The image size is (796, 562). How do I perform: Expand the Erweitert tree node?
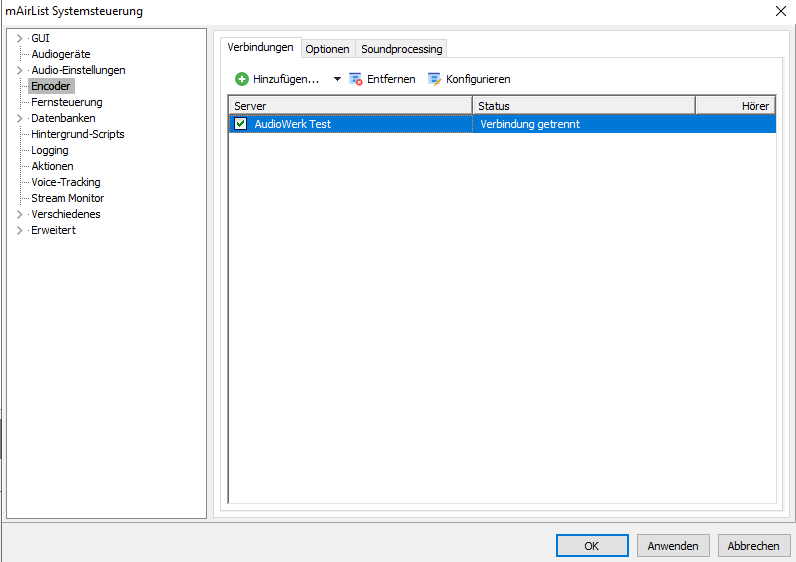coord(20,230)
